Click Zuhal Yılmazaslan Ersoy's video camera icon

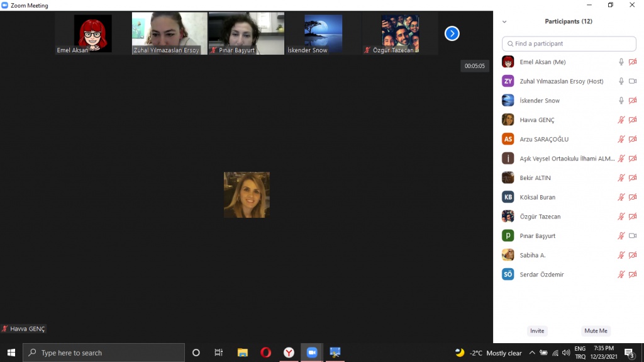tap(633, 81)
